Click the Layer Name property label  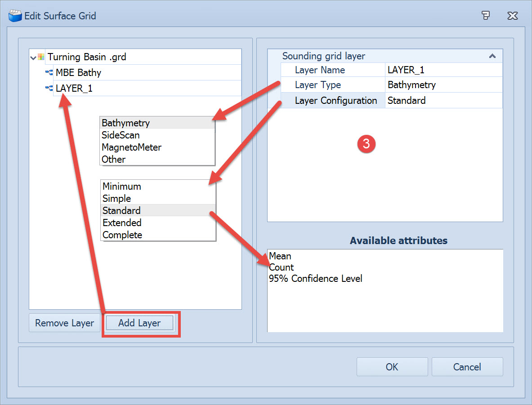click(x=320, y=70)
